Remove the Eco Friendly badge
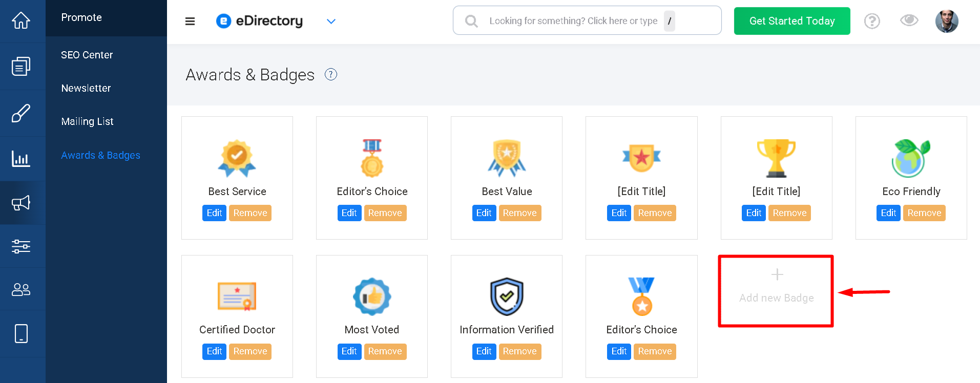 point(924,213)
